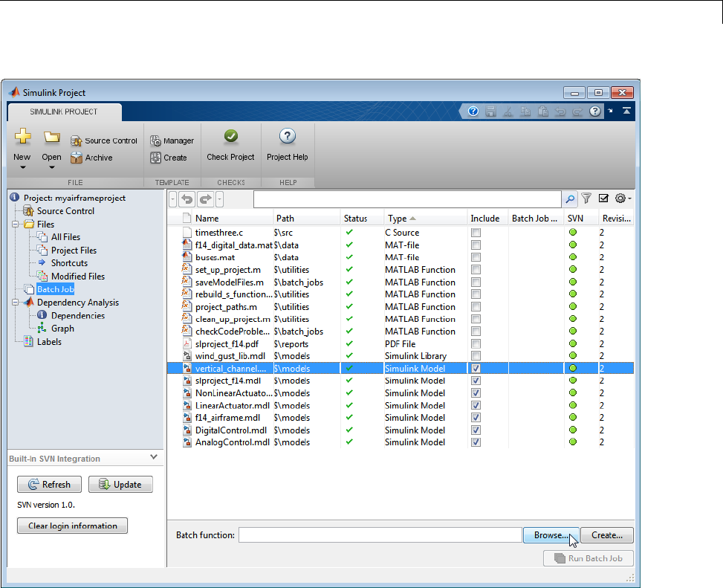
Task: Click the Archive toolstrip item
Action: pos(91,158)
